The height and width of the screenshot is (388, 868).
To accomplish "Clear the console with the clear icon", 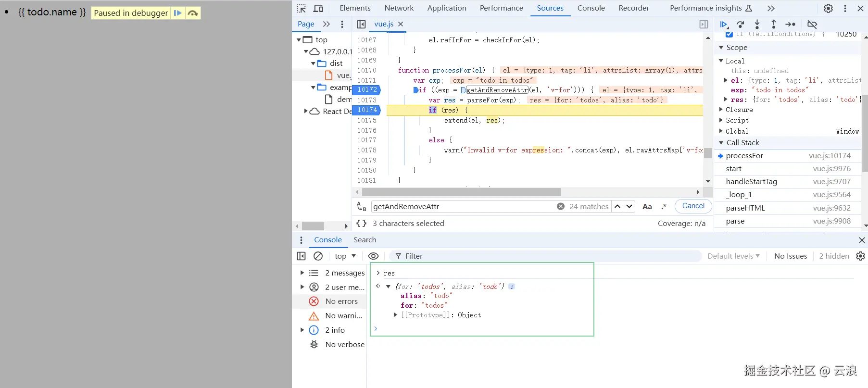I will [318, 256].
